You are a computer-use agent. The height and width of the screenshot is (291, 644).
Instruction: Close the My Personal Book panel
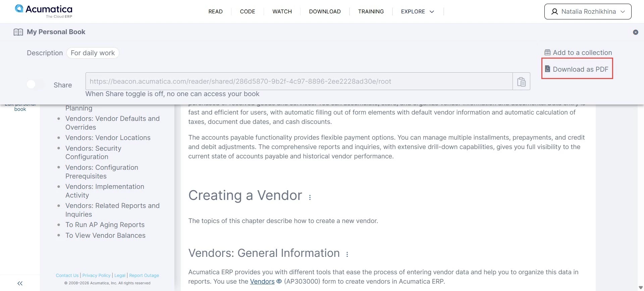635,32
